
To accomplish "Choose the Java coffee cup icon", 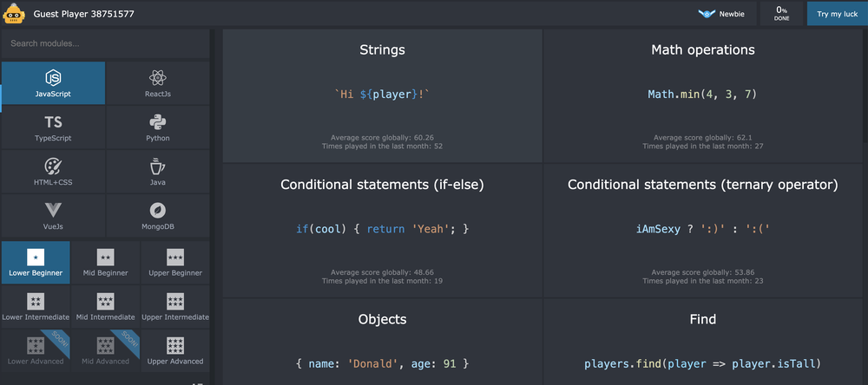I will [x=157, y=166].
